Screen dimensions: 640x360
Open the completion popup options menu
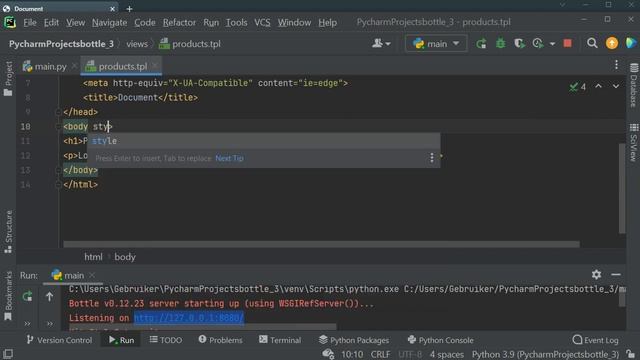(432, 158)
